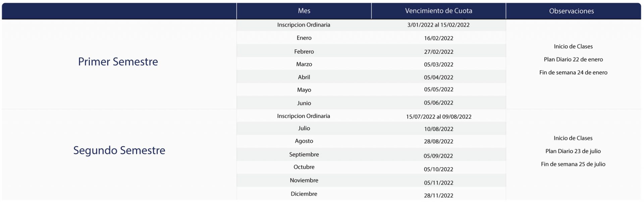Click the Plan Diario 22 de enero text
The image size is (644, 203).
click(573, 59)
